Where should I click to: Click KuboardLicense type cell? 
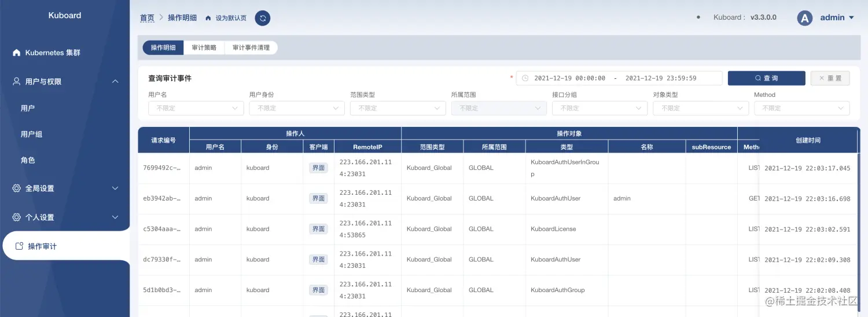[567, 229]
